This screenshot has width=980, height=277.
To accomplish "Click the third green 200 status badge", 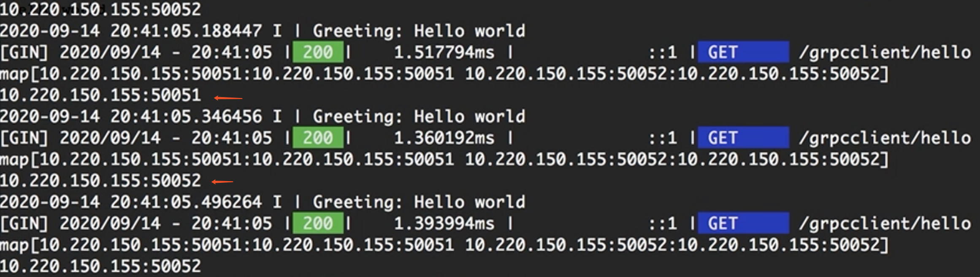I will click(318, 223).
